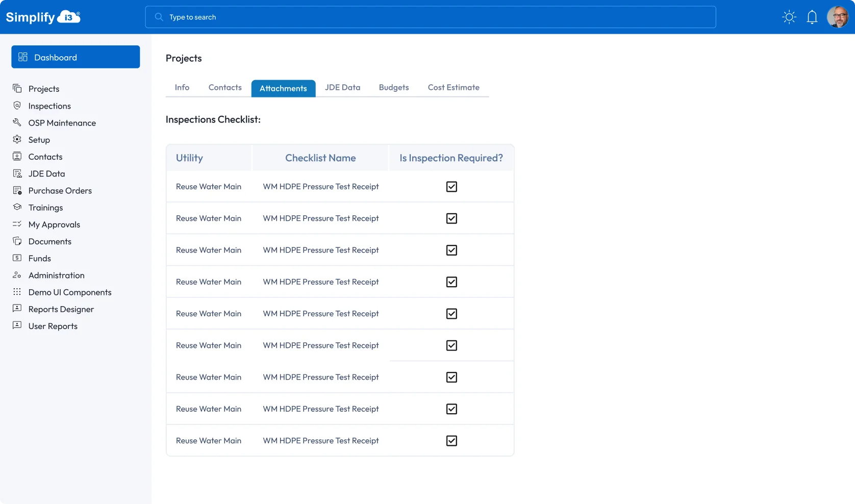Click the Type to search field
The width and height of the screenshot is (855, 504).
[430, 17]
